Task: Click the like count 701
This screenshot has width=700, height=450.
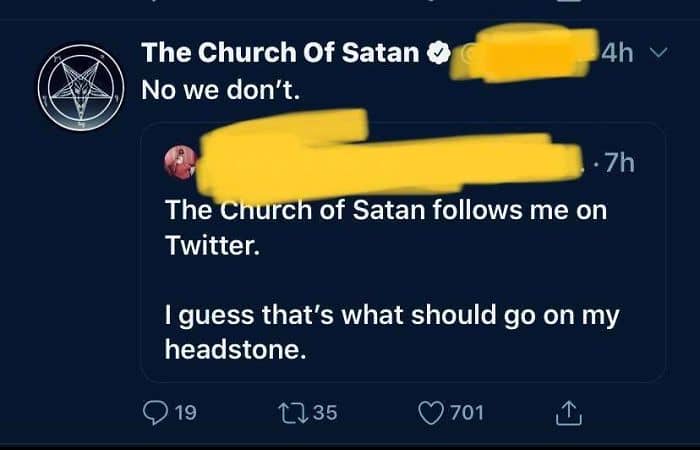Action: tap(466, 411)
